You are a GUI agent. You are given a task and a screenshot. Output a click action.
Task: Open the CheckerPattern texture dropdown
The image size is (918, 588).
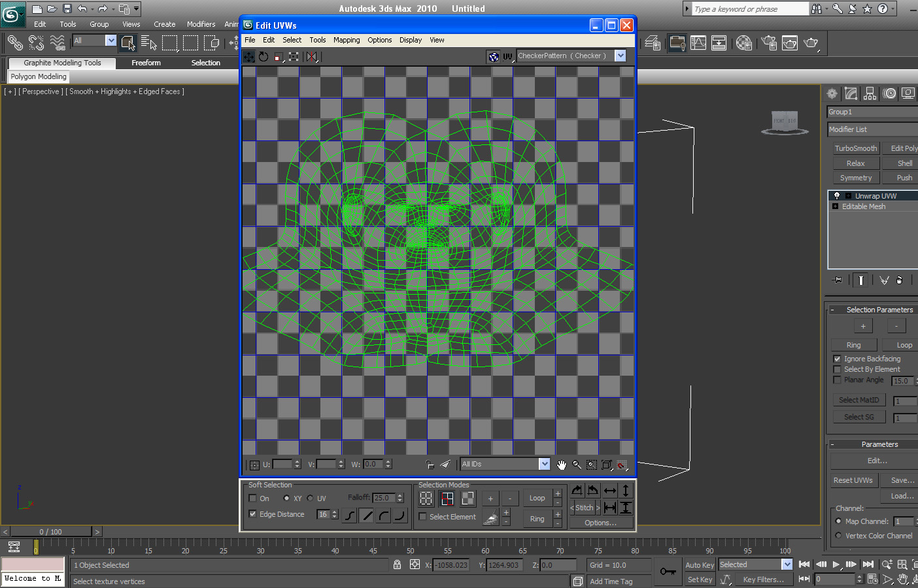click(x=620, y=56)
